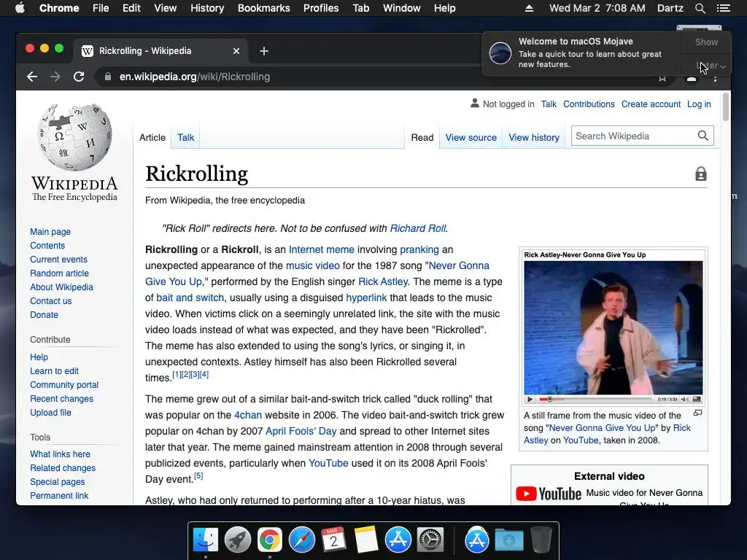747x560 pixels.
Task: Open the Bookmarks menu
Action: (264, 8)
